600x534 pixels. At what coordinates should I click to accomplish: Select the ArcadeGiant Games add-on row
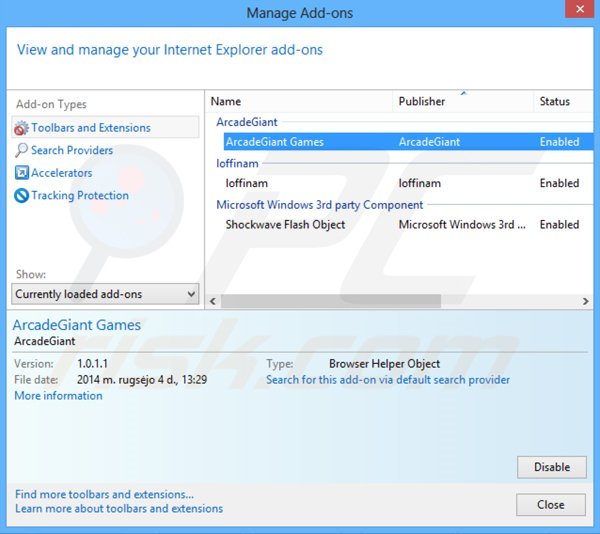pyautogui.click(x=408, y=142)
